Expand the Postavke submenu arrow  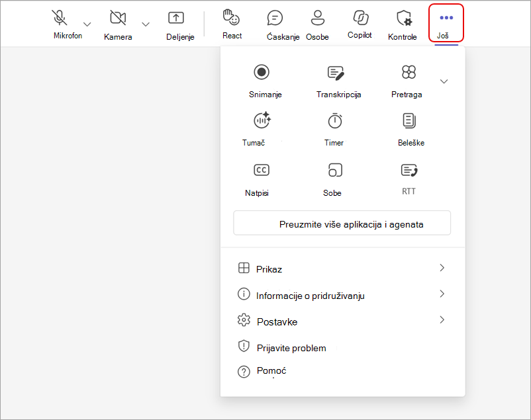pyautogui.click(x=442, y=320)
